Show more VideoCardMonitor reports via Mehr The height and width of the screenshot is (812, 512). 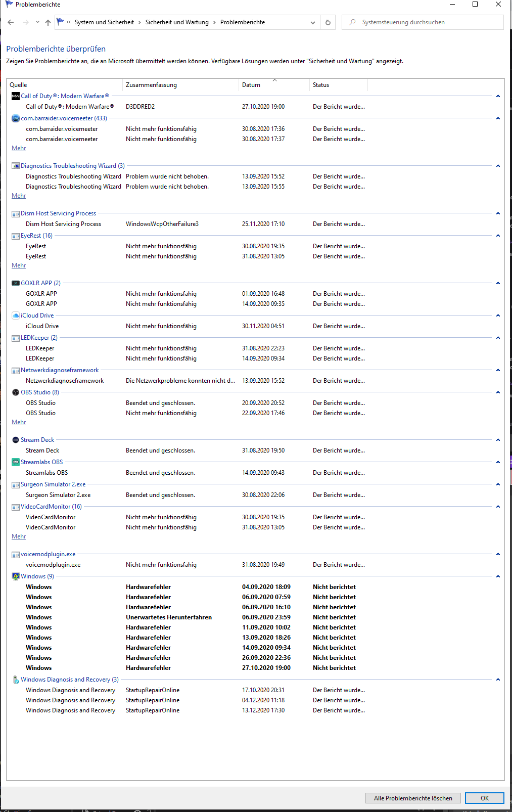[19, 536]
